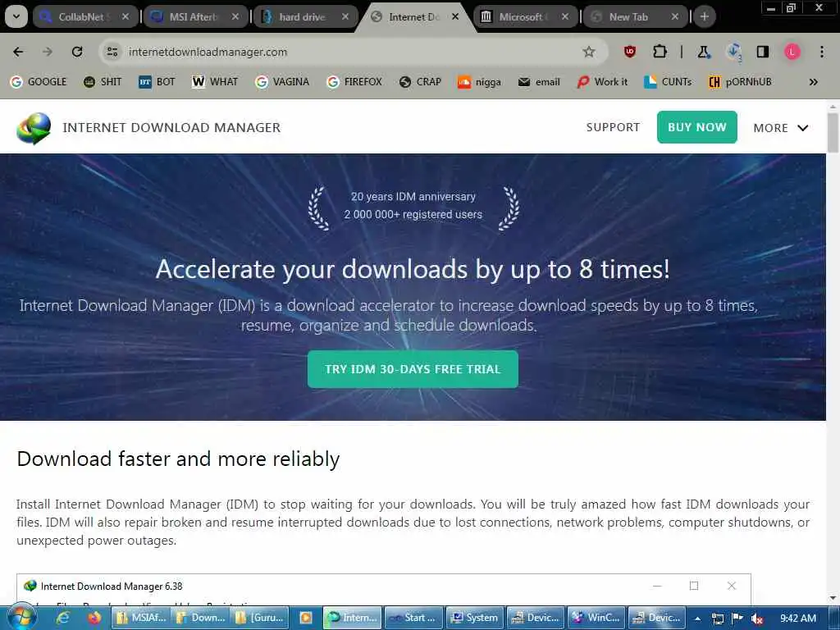Open the BOT bookmark
The height and width of the screenshot is (630, 840).
click(157, 82)
